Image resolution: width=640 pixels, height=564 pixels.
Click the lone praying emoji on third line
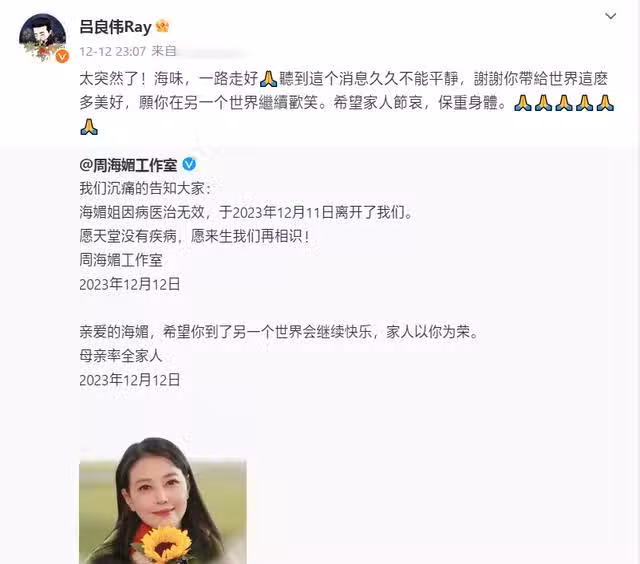(89, 127)
